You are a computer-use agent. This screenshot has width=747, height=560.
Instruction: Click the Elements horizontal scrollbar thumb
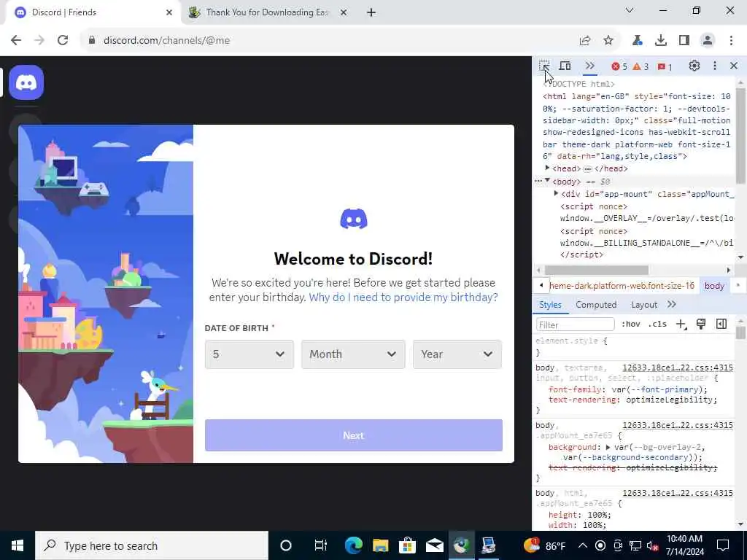click(x=597, y=270)
